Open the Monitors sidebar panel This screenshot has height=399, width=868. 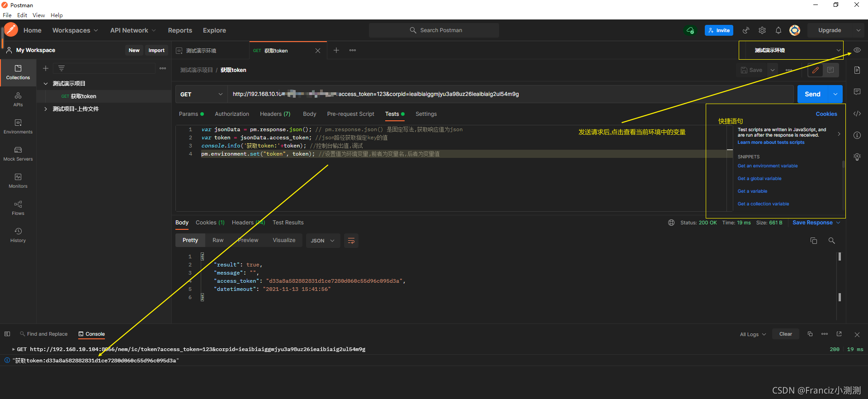pyautogui.click(x=18, y=181)
